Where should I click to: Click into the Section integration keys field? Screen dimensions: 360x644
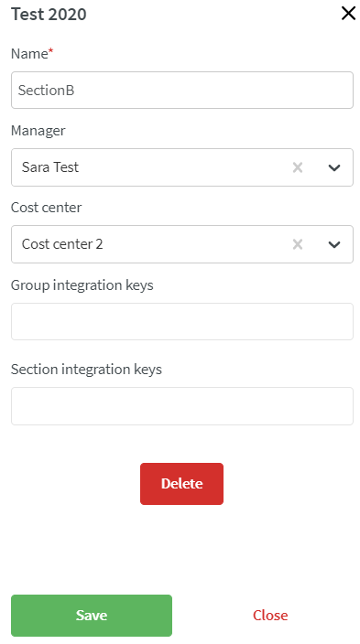(x=182, y=406)
